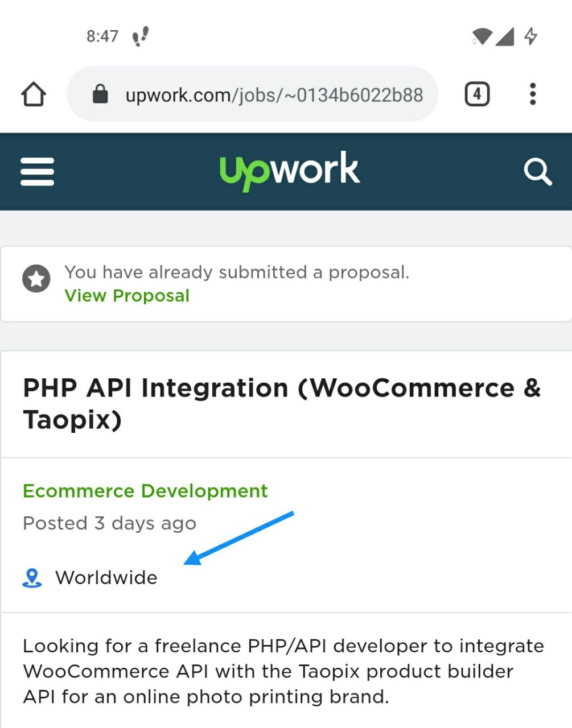Tap the star badge icon beside proposal notice

point(36,279)
